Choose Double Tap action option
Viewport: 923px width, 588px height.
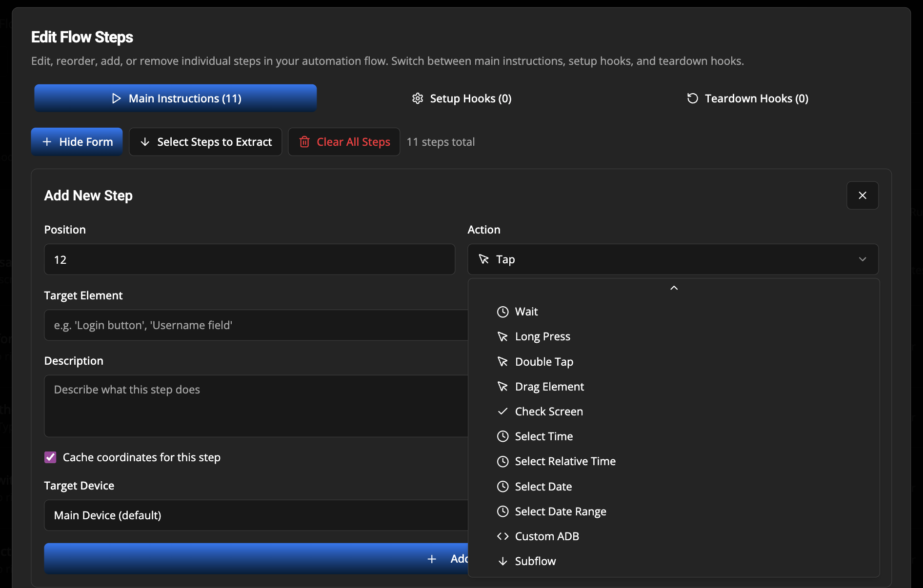pos(673,362)
